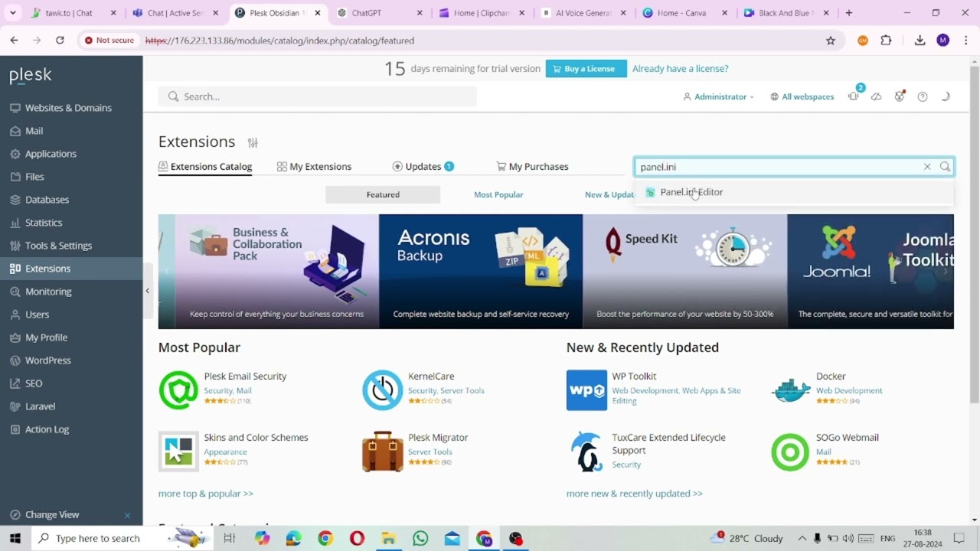Open SOGo Webmail extension icon
This screenshot has height=551, width=980.
click(x=791, y=452)
